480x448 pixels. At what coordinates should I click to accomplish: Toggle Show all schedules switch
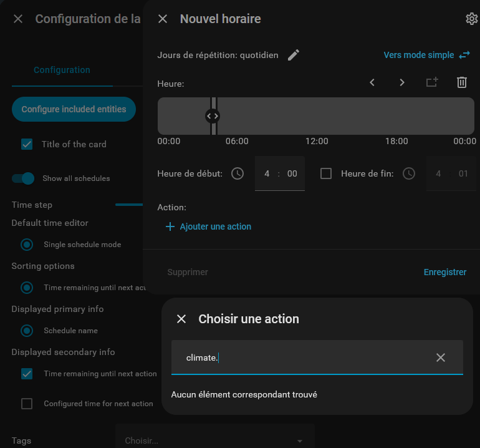tap(24, 178)
